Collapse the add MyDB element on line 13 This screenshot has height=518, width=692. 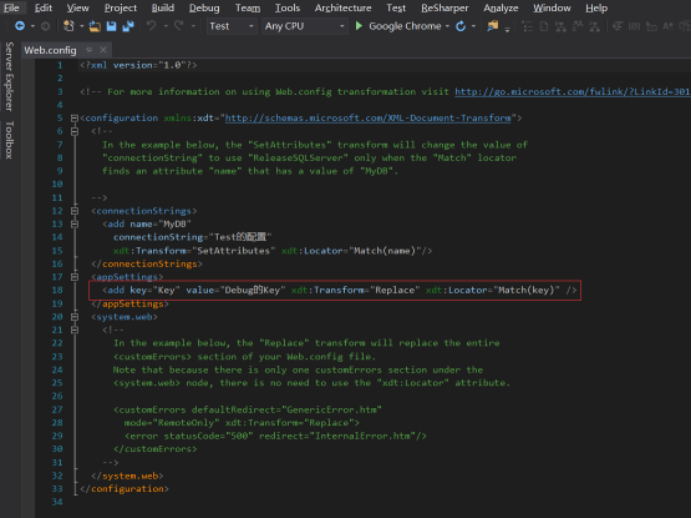click(75, 224)
